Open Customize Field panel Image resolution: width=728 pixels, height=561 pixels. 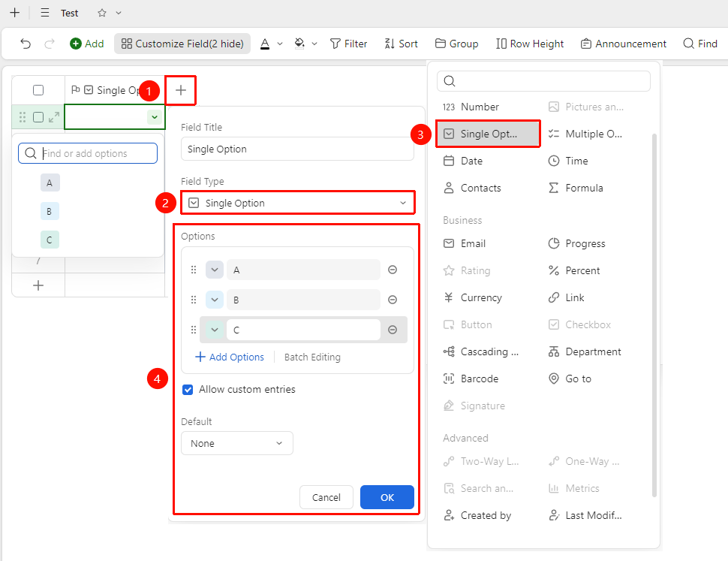[182, 44]
